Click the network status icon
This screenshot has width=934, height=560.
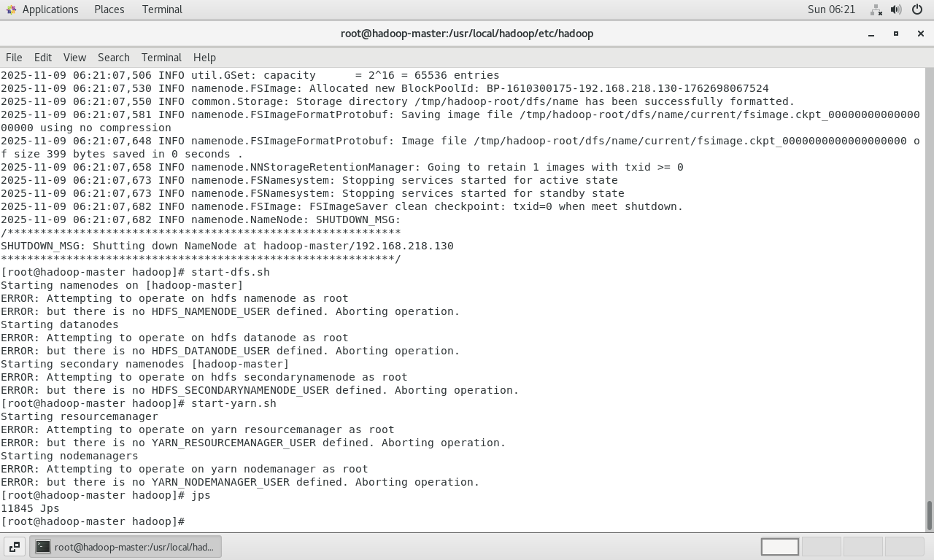pyautogui.click(x=876, y=9)
